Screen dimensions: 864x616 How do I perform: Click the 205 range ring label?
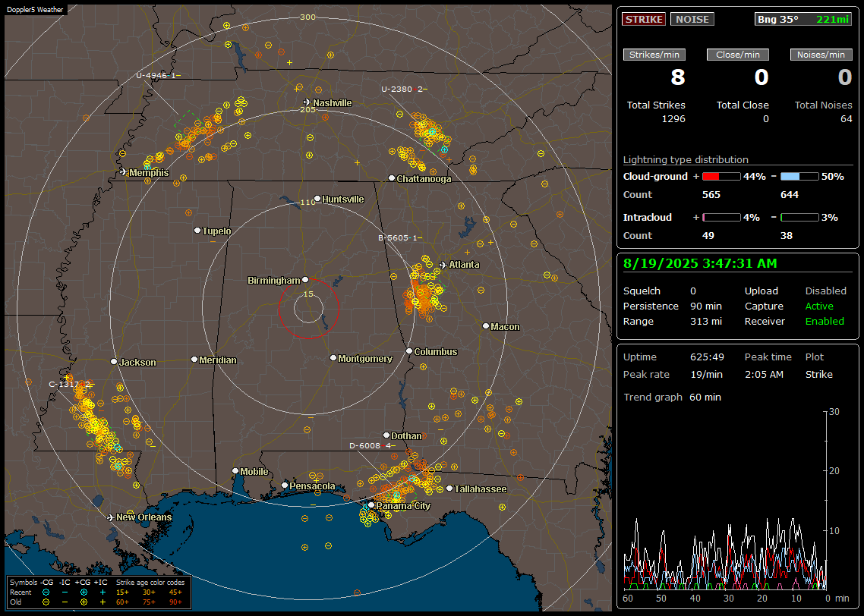coord(307,109)
